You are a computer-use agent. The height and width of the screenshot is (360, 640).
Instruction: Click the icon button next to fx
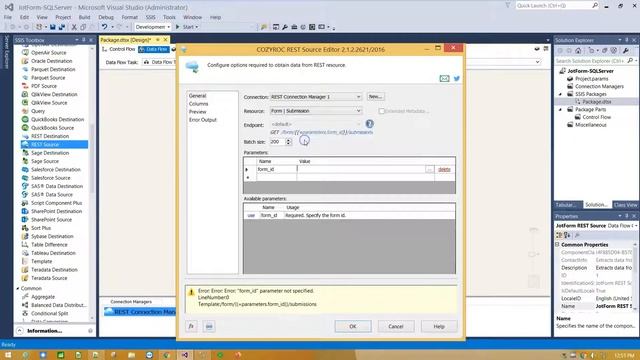pyautogui.click(x=209, y=326)
